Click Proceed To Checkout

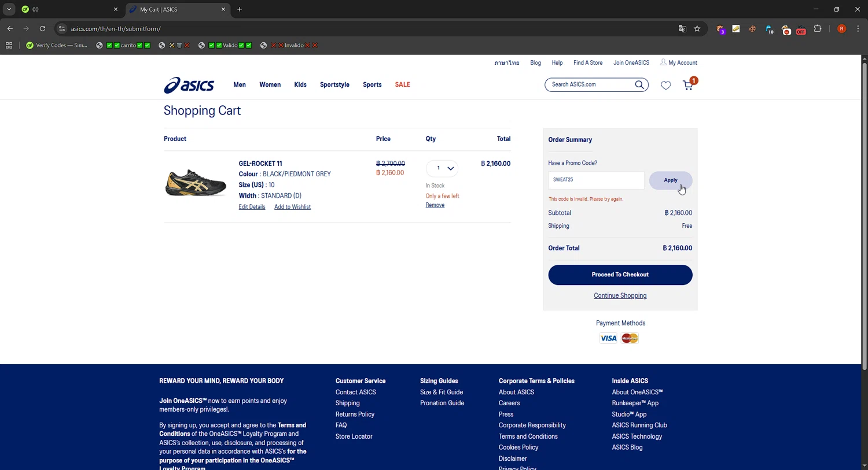click(x=620, y=275)
